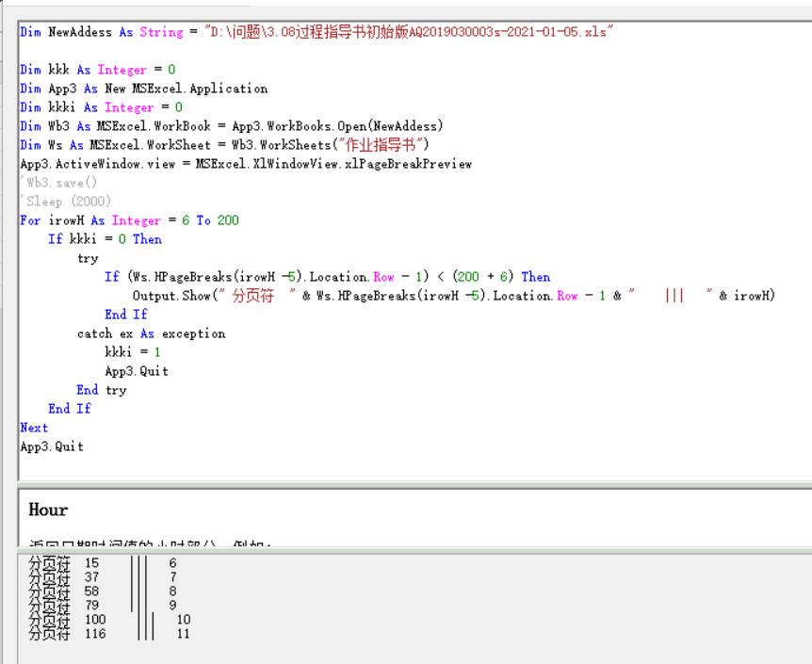Place cursor on the Dim kkk declaration line
Screen dimensions: 812x664
coord(97,70)
